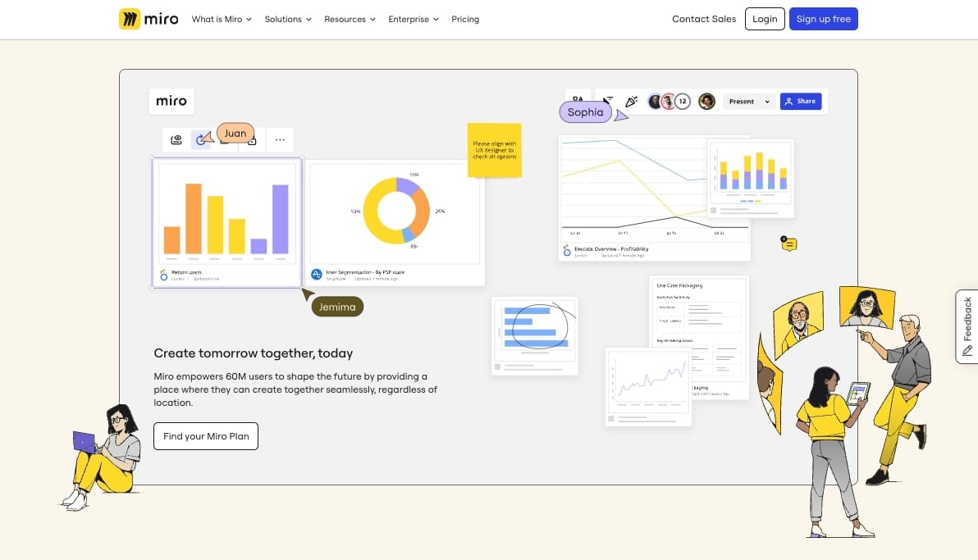
Task: Click the Find your Miro Plan button
Action: pyautogui.click(x=206, y=436)
